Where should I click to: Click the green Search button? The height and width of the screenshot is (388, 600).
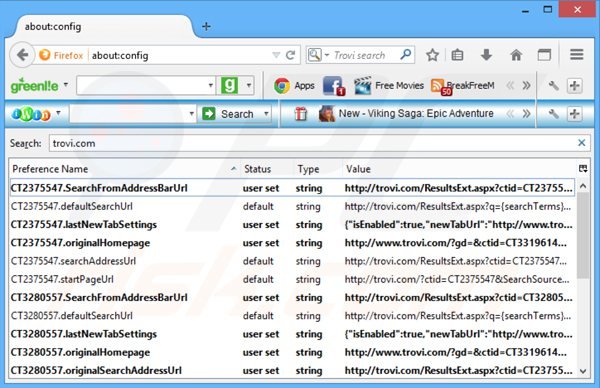(x=228, y=114)
